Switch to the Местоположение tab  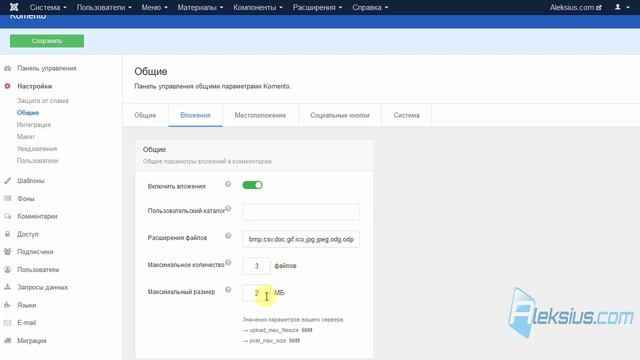[x=260, y=115]
